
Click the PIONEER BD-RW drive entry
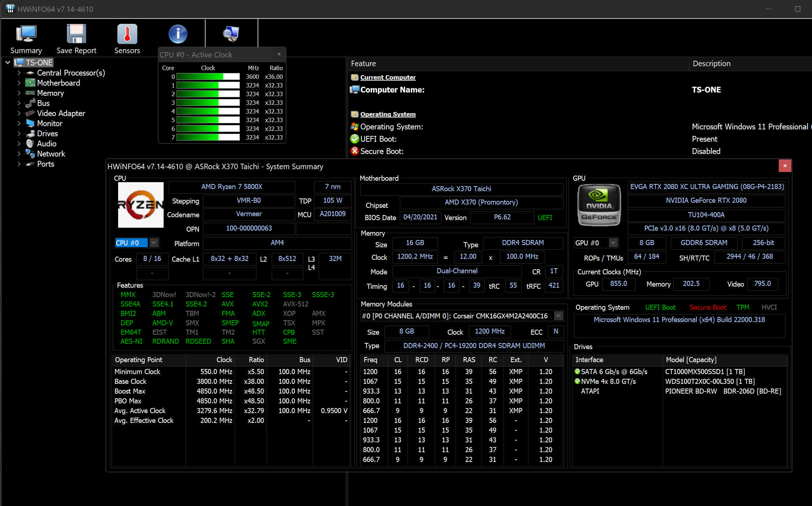723,391
